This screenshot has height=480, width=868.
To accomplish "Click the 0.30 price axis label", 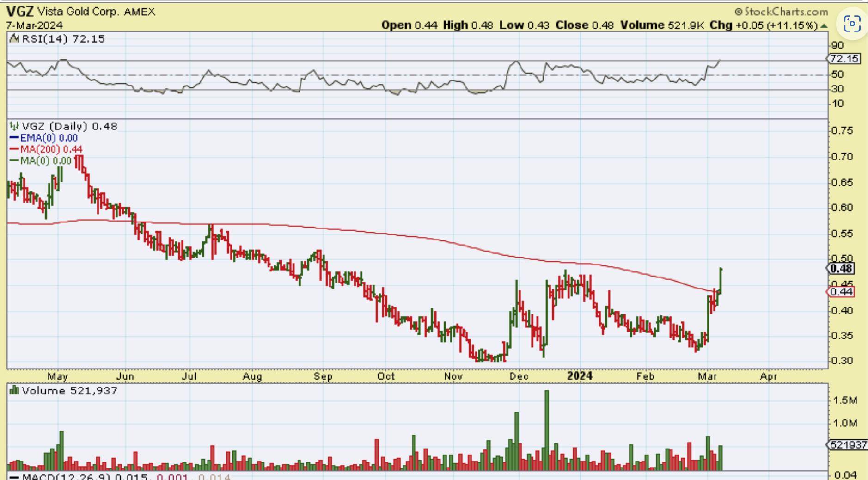I will [842, 361].
